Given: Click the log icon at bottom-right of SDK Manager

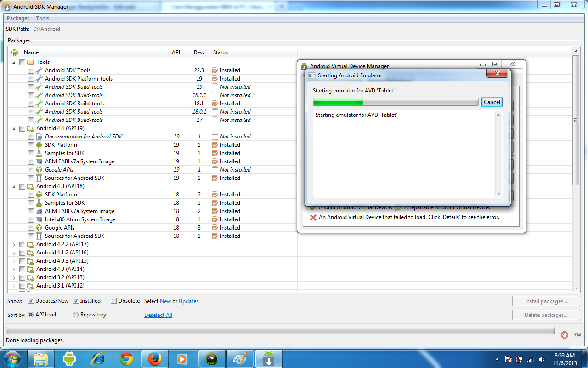Looking at the screenshot, I should pyautogui.click(x=577, y=335).
